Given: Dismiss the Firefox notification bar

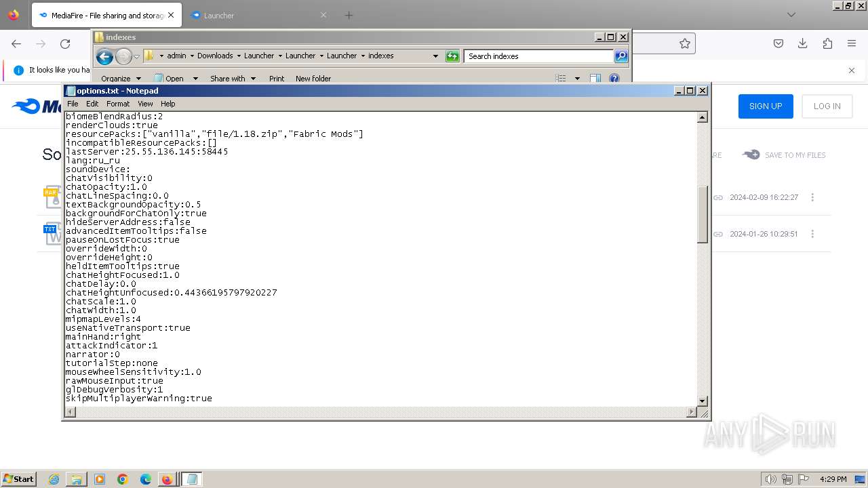Looking at the screenshot, I should point(852,70).
